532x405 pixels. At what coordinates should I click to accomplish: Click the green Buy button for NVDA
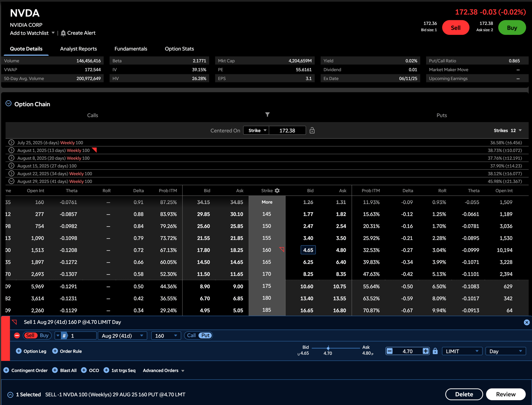[x=512, y=28]
